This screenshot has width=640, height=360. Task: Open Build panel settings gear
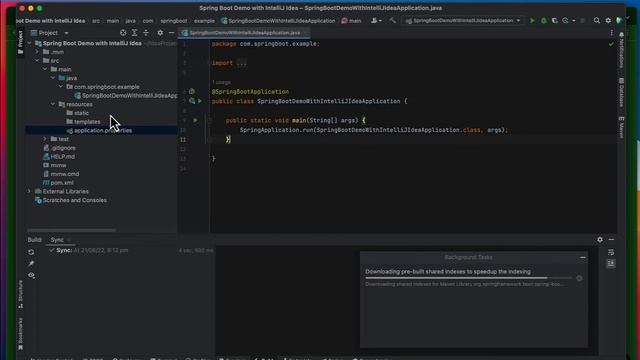[600, 240]
